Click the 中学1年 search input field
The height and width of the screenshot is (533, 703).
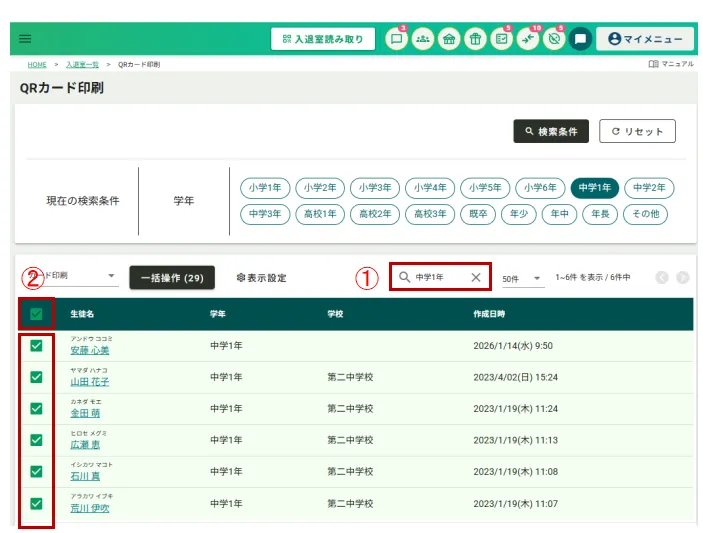440,277
